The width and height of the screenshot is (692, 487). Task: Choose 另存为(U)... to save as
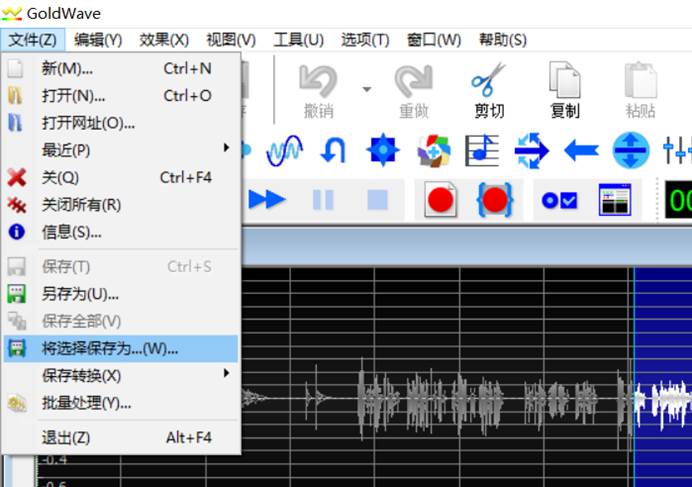(x=80, y=294)
